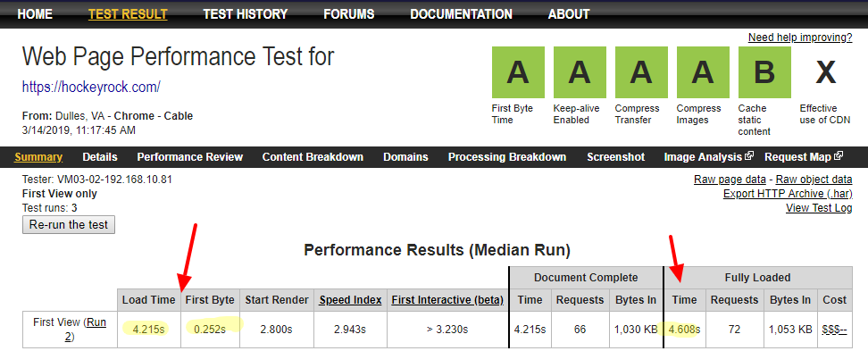This screenshot has height=351, width=868.
Task: Click the 'Need help improving?' link
Action: click(800, 38)
